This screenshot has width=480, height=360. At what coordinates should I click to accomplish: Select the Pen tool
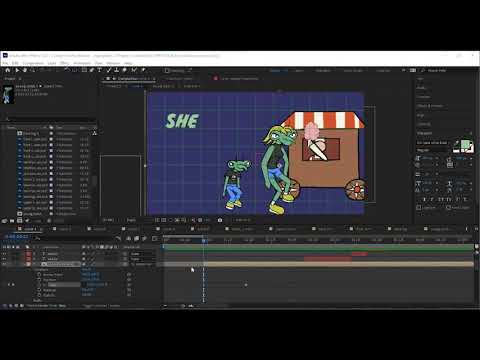click(x=92, y=70)
